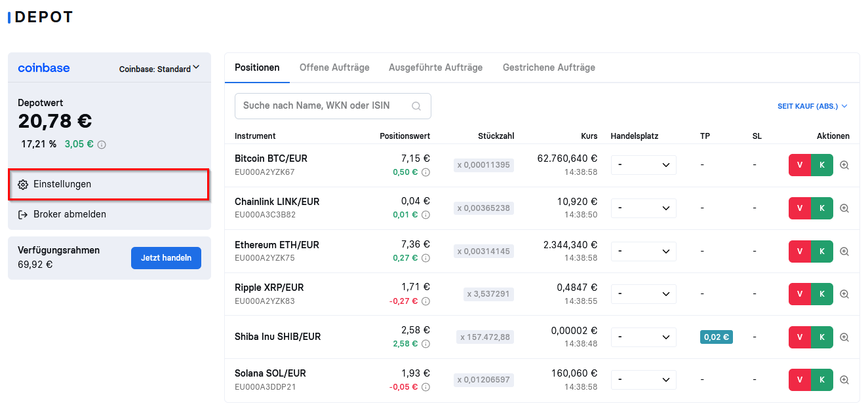Click green K buy button for Bitcoin
Image resolution: width=868 pixels, height=410 pixels.
[822, 165]
